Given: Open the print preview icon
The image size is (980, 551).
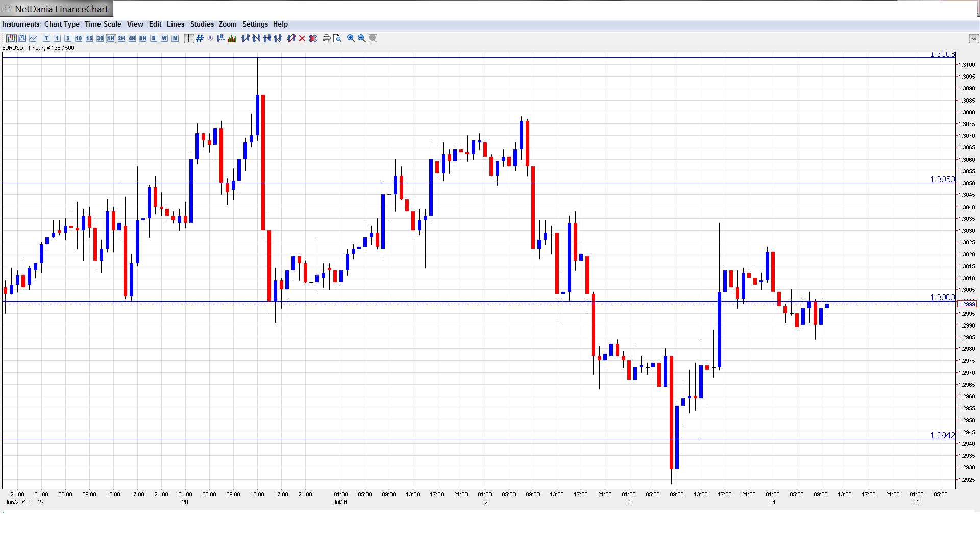Looking at the screenshot, I should 337,38.
